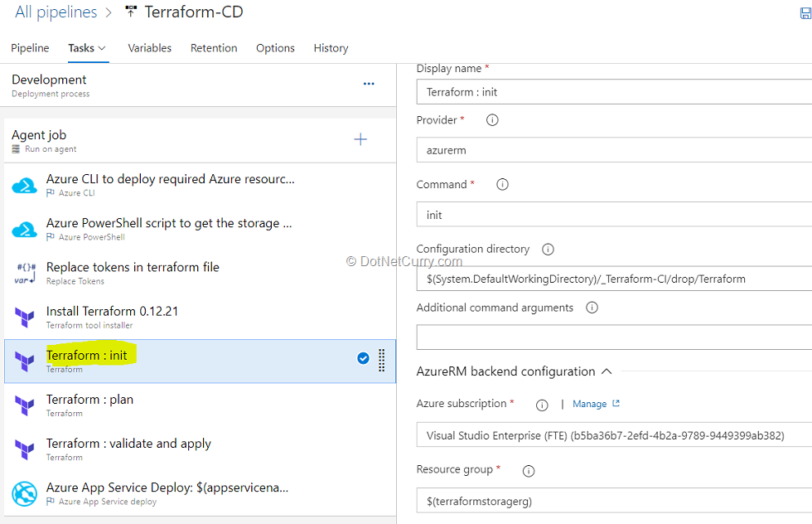Open the Resource group dropdown
This screenshot has width=812, height=524.
614,501
